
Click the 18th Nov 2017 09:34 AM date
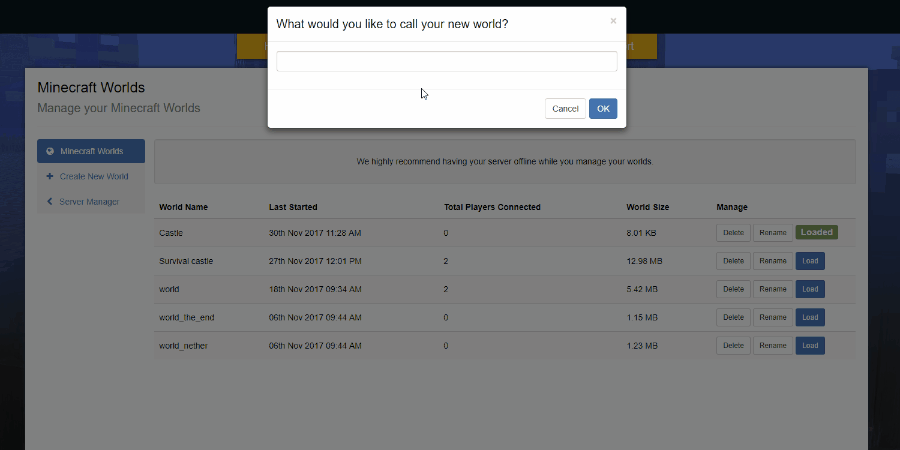pyautogui.click(x=315, y=289)
